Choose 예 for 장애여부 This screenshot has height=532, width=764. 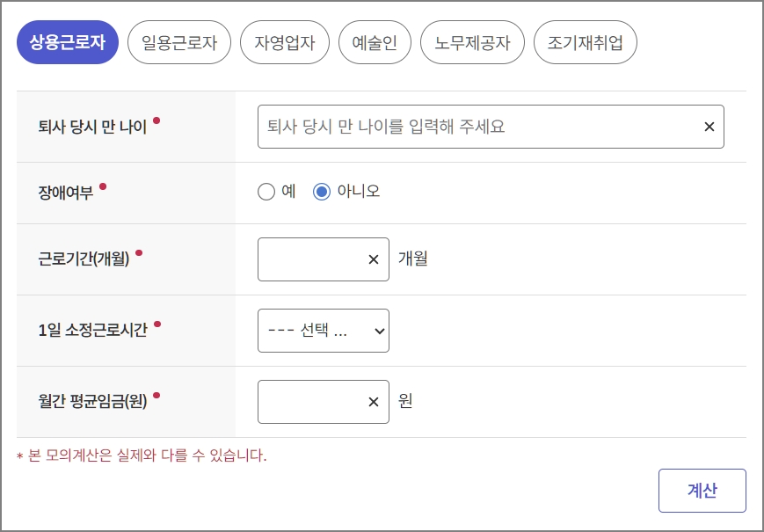(266, 191)
